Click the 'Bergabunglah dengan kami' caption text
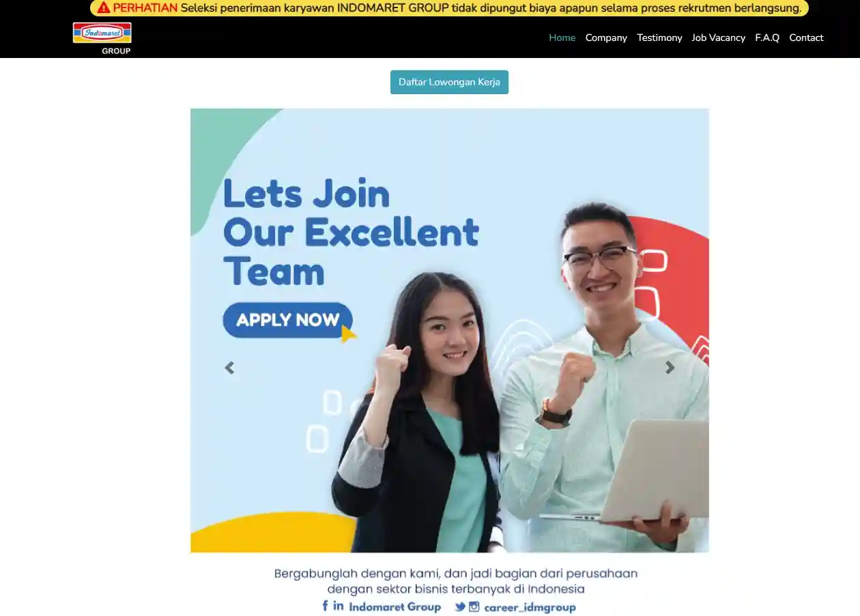860x616 pixels. click(x=456, y=581)
